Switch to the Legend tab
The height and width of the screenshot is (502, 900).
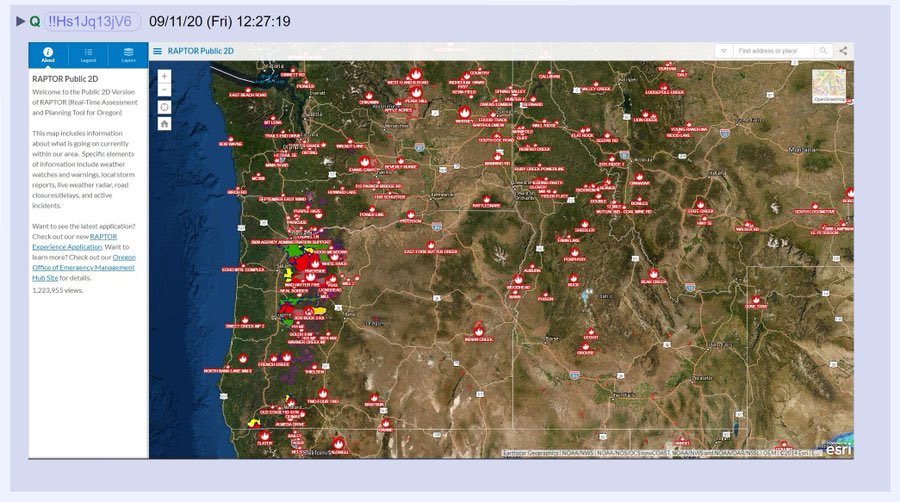[x=88, y=55]
